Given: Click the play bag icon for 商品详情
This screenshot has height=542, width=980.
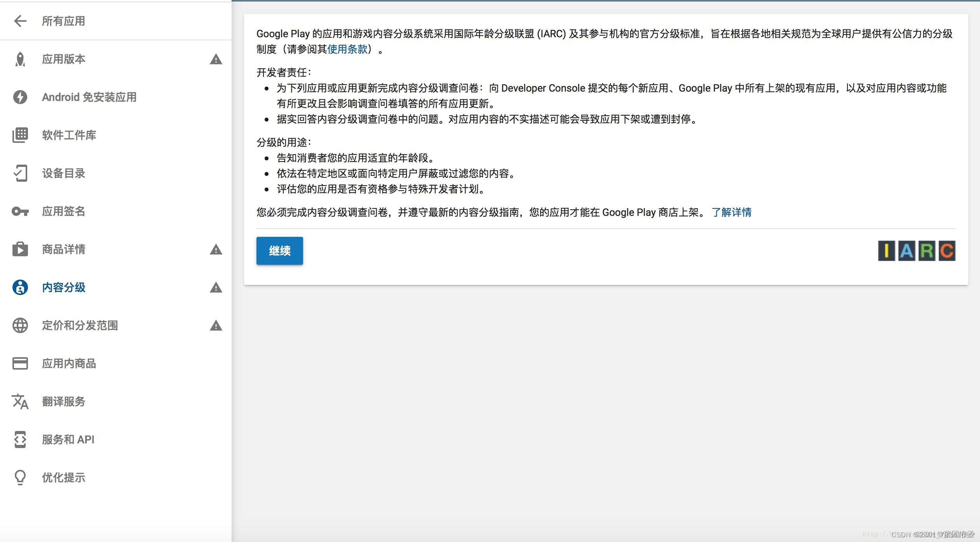Looking at the screenshot, I should pyautogui.click(x=20, y=249).
